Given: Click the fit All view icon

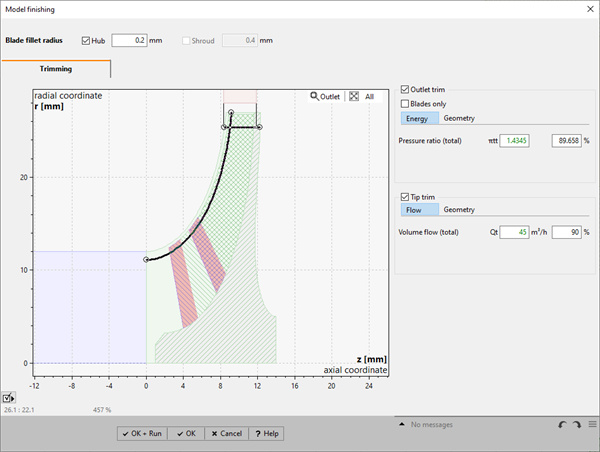Looking at the screenshot, I should point(353,97).
